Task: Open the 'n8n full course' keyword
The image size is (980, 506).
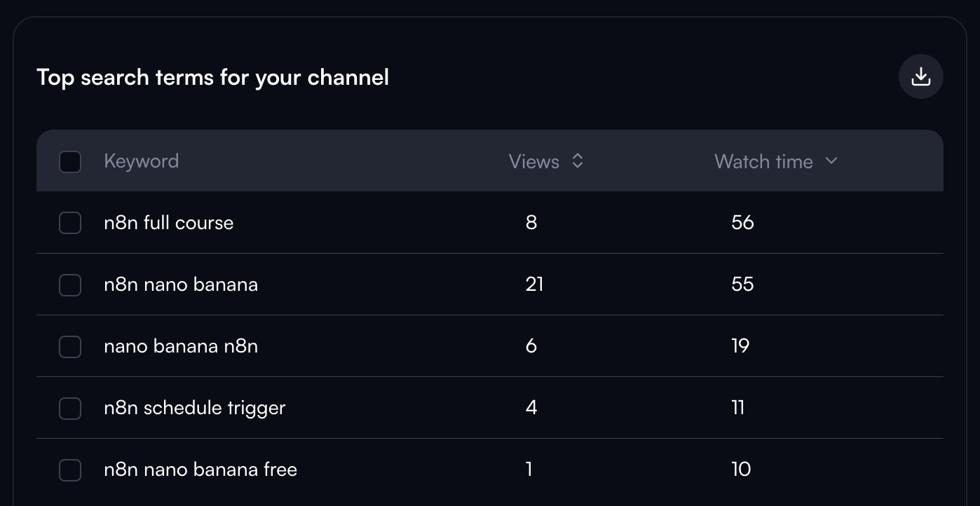Action: (x=168, y=223)
